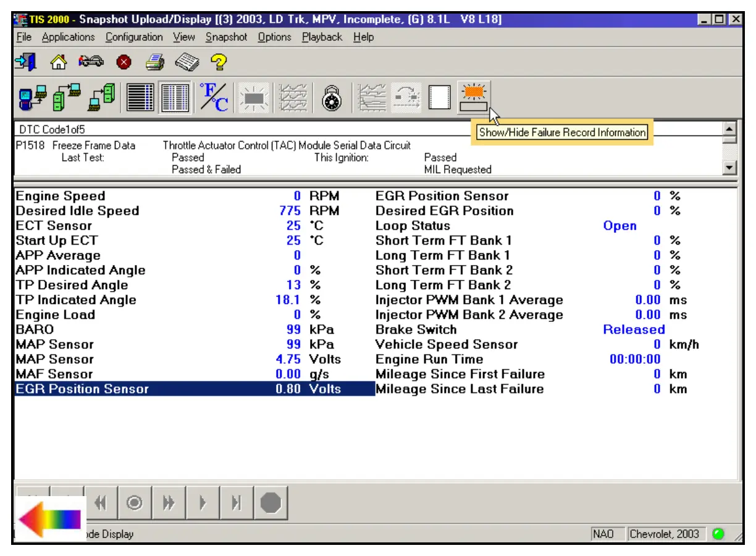Click the Show/Hide Failure Record Information icon

(x=474, y=98)
